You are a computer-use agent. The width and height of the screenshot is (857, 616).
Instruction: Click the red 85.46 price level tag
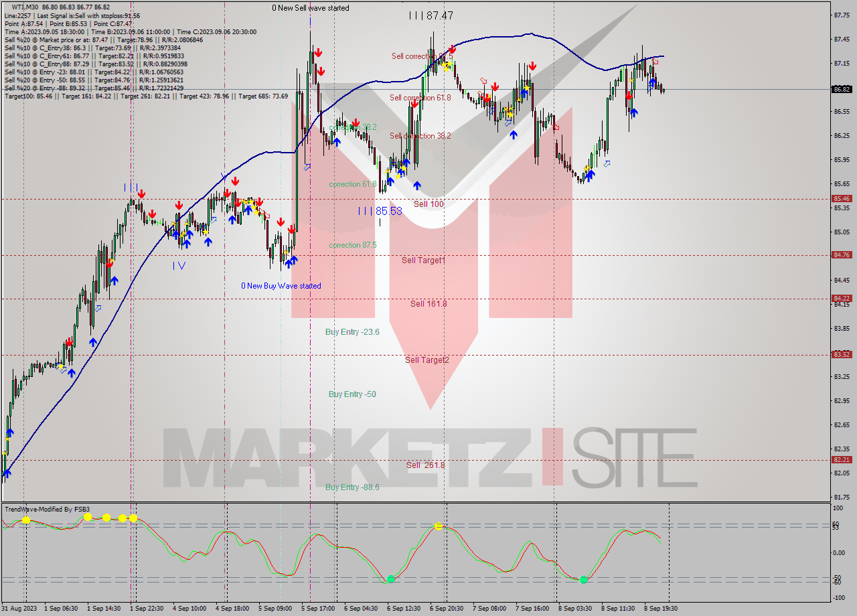pos(842,199)
